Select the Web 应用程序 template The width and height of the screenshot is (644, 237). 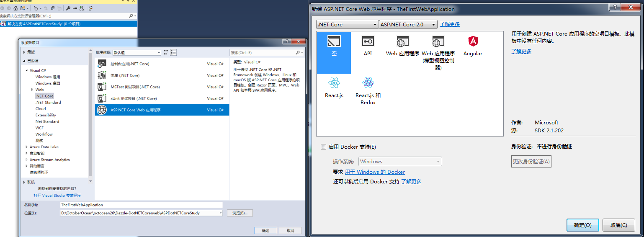point(402,45)
